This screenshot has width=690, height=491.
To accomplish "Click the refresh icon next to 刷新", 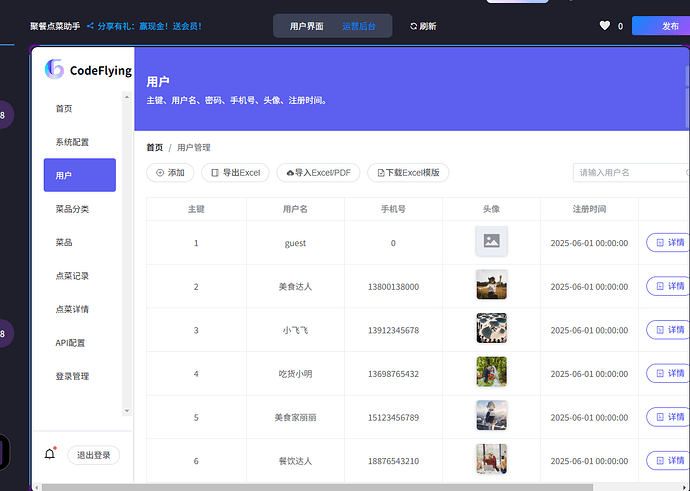I will pyautogui.click(x=413, y=26).
